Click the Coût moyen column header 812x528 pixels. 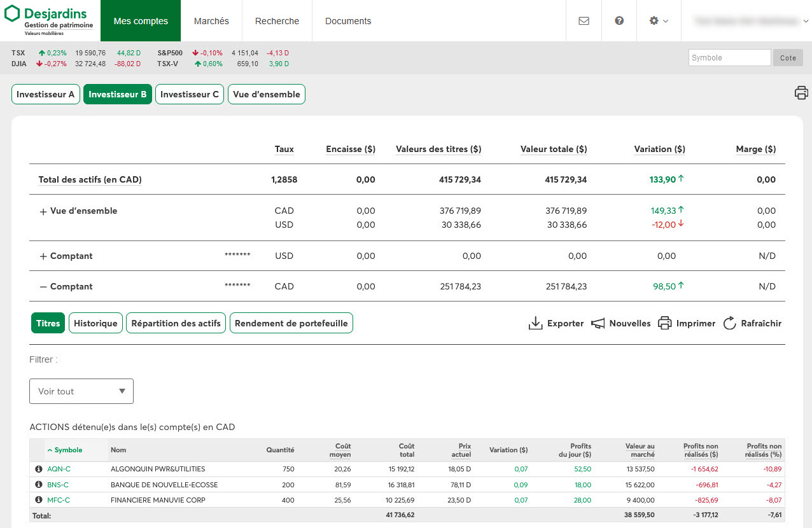(340, 450)
